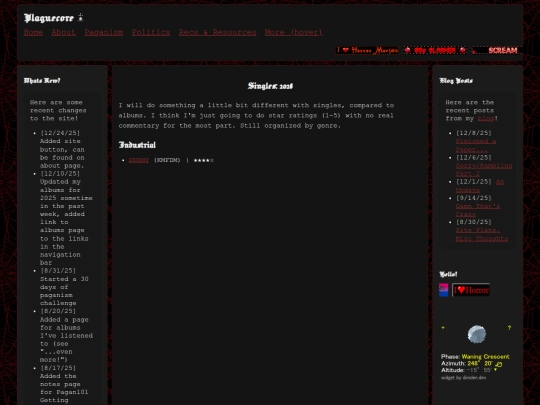540x405 pixels.
Task: Click the icon next to the Azimuth value
Action: tap(499, 364)
